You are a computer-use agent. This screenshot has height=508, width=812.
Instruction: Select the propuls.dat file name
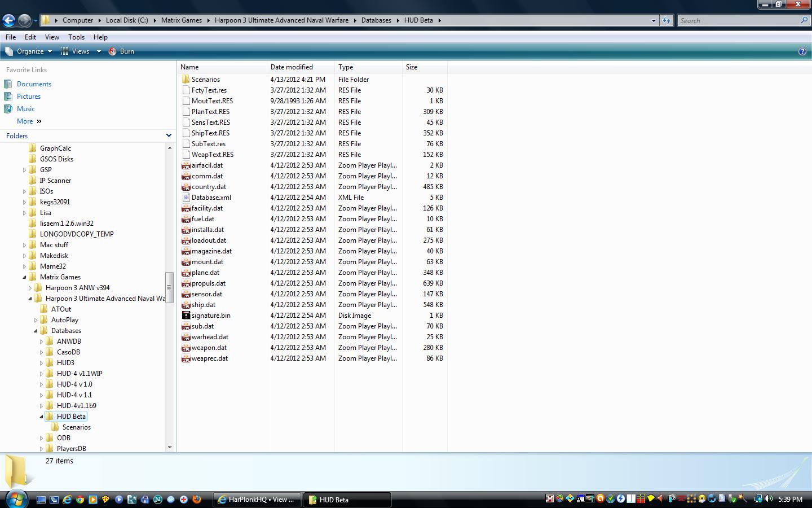pyautogui.click(x=209, y=283)
